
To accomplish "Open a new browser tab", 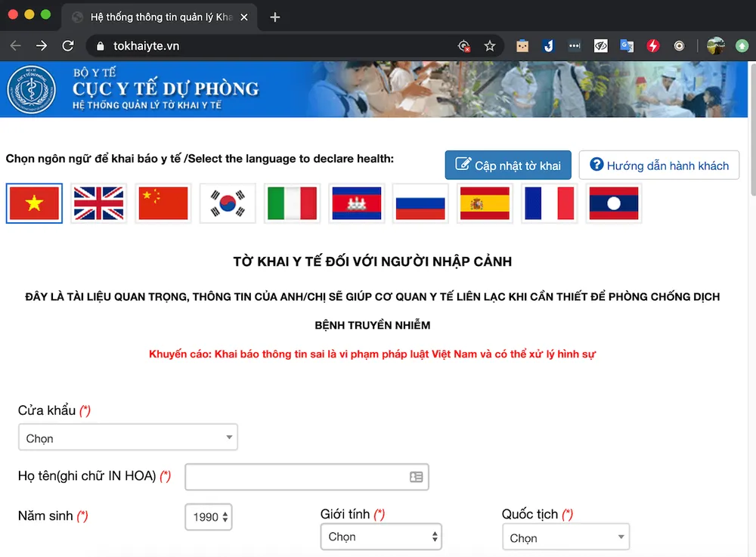I will point(275,17).
